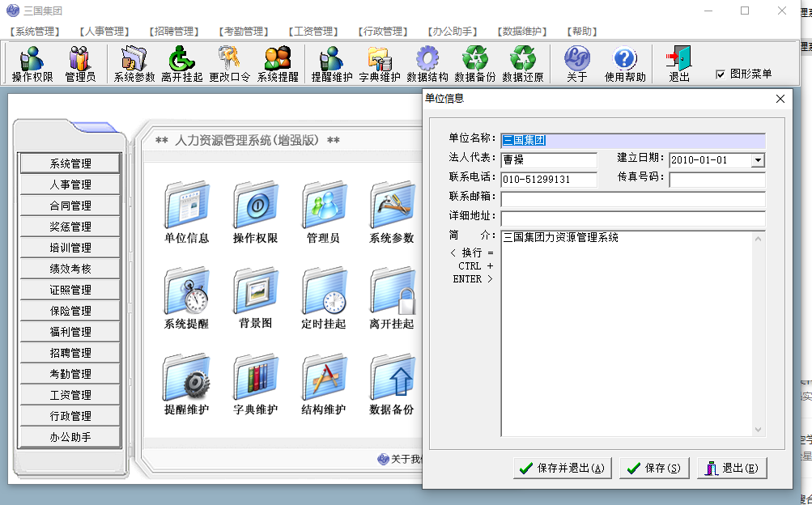Open 培训管理 in left sidebar

click(x=70, y=248)
